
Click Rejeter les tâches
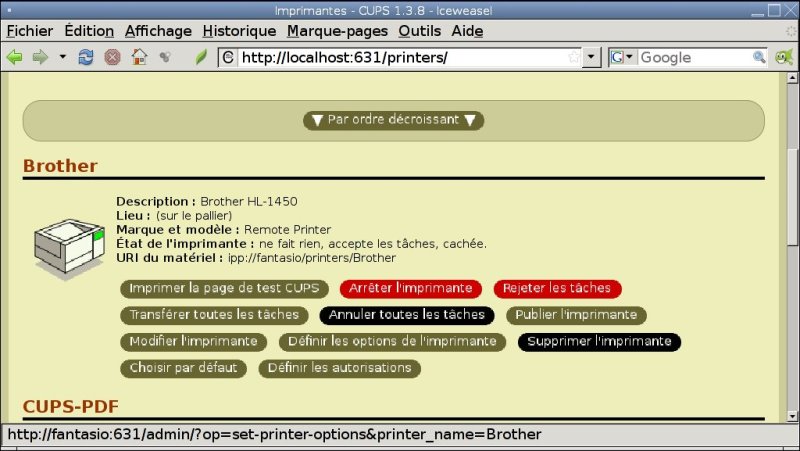tap(557, 288)
